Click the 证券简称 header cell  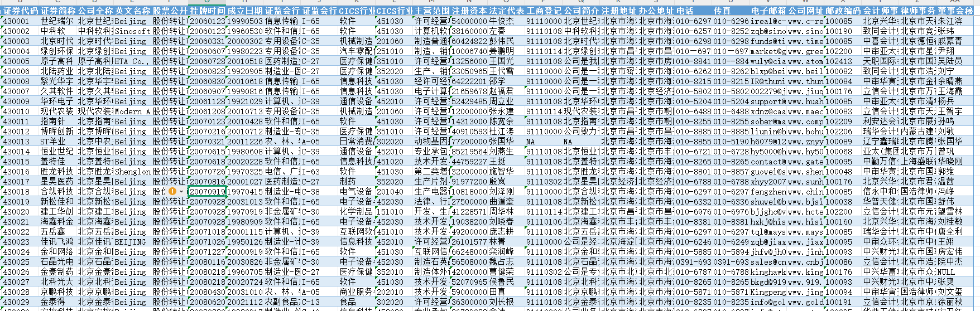click(58, 11)
